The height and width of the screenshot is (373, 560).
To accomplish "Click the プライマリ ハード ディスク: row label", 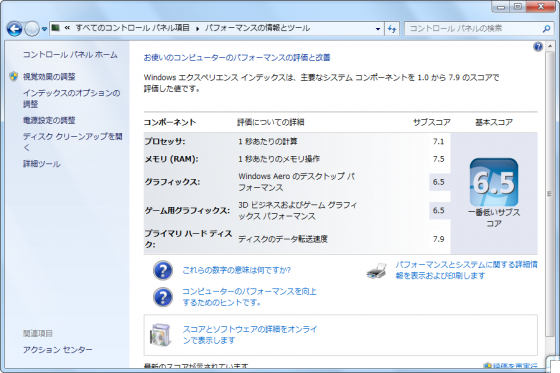I will click(x=188, y=239).
